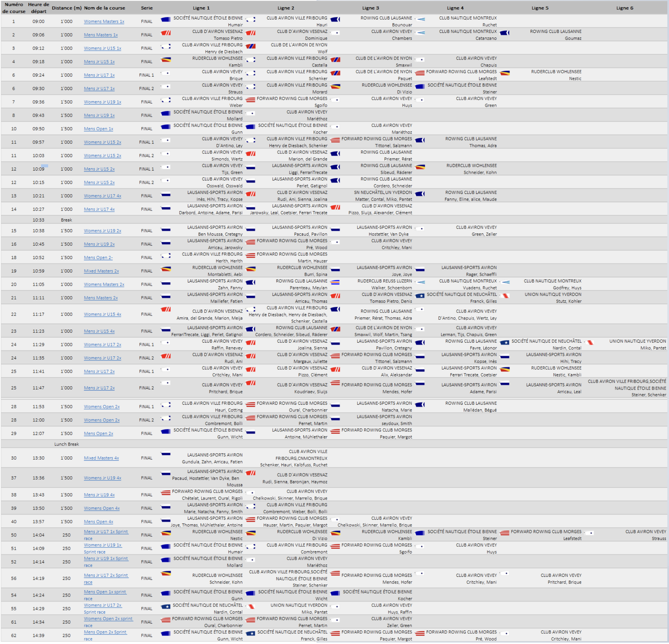Open the Mens Masters 2x link

[101, 298]
